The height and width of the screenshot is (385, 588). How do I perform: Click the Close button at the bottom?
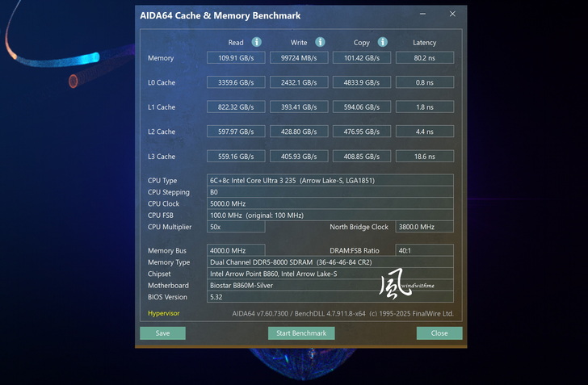click(x=439, y=333)
